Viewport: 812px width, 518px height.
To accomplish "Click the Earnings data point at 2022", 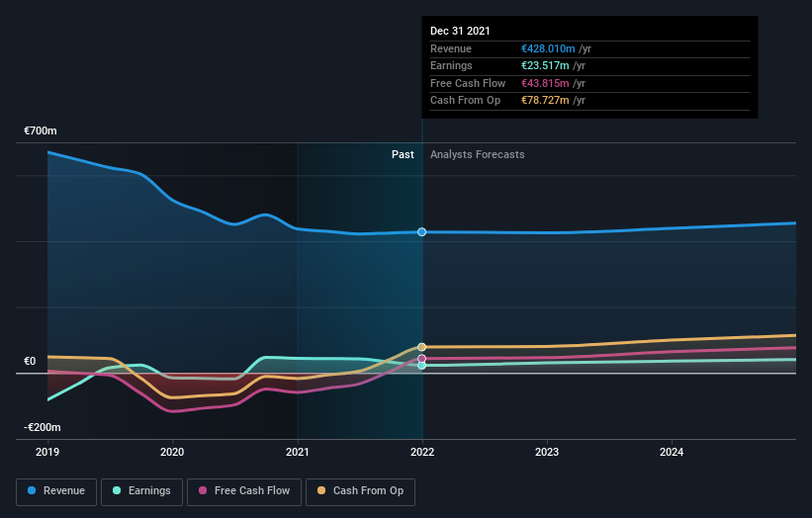I will tap(422, 366).
